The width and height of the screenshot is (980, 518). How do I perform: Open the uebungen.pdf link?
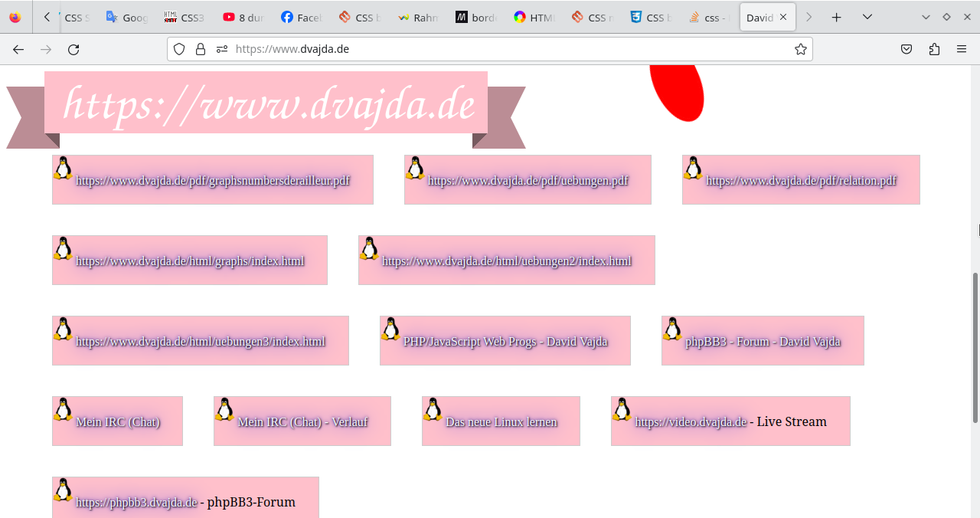click(x=527, y=181)
